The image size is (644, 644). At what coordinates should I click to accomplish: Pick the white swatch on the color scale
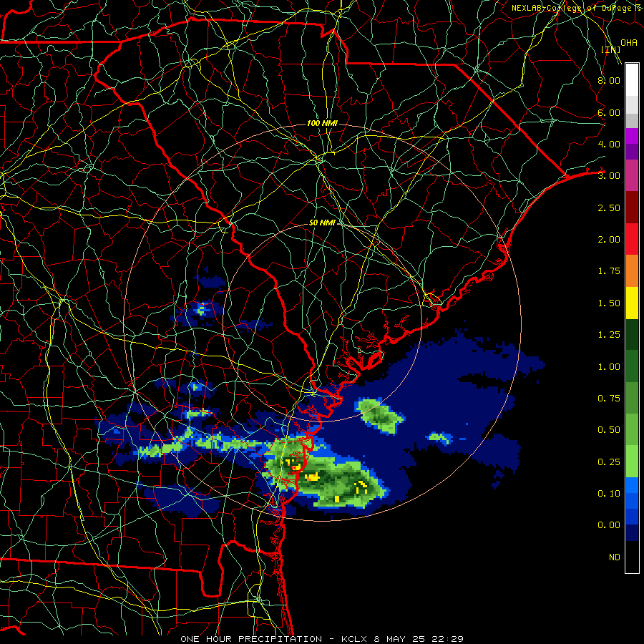632,79
